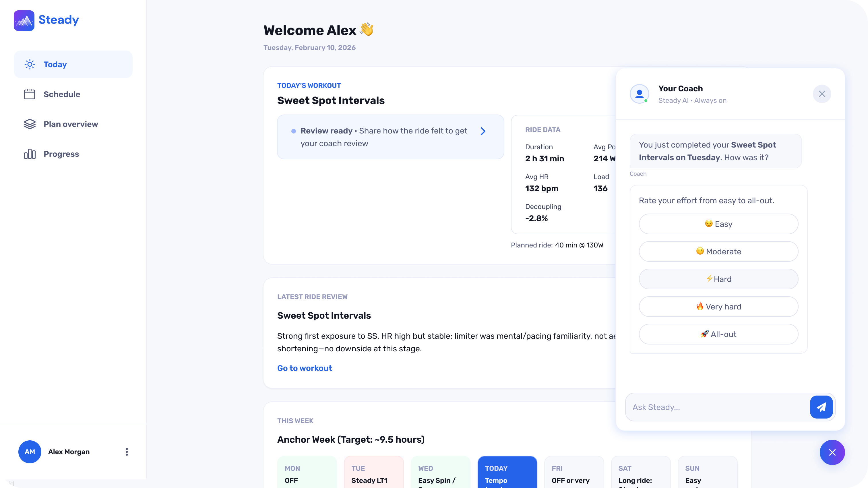Open the Plan overview page
This screenshot has height=488, width=868.
71,124
